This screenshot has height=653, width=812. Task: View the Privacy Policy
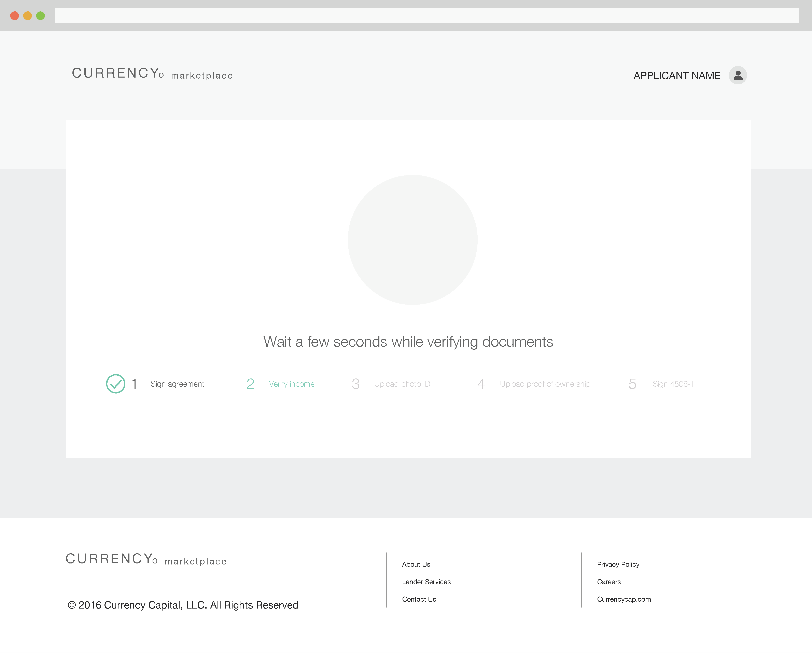(618, 564)
